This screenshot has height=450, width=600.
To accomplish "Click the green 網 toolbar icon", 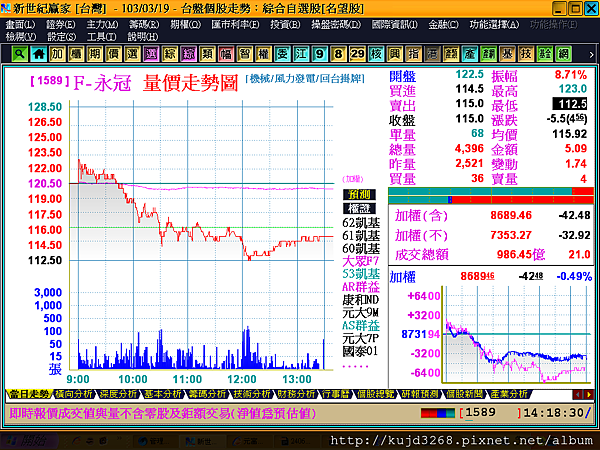I will 563,54.
